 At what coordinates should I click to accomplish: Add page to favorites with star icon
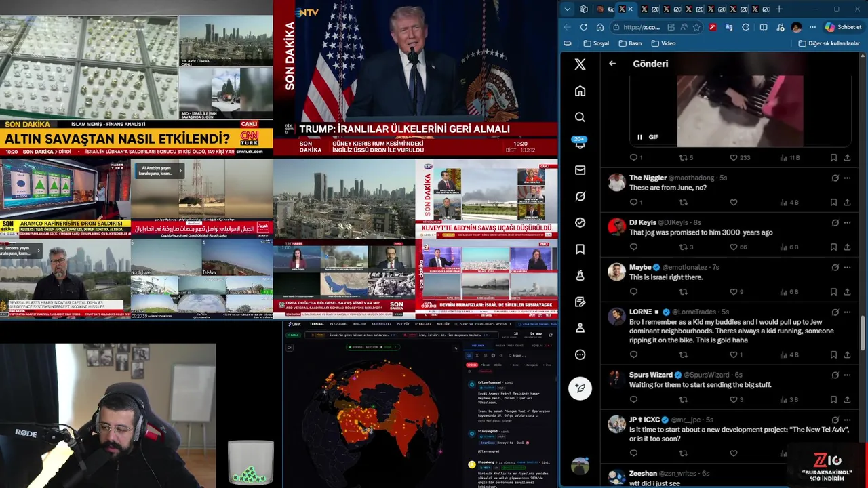(696, 27)
